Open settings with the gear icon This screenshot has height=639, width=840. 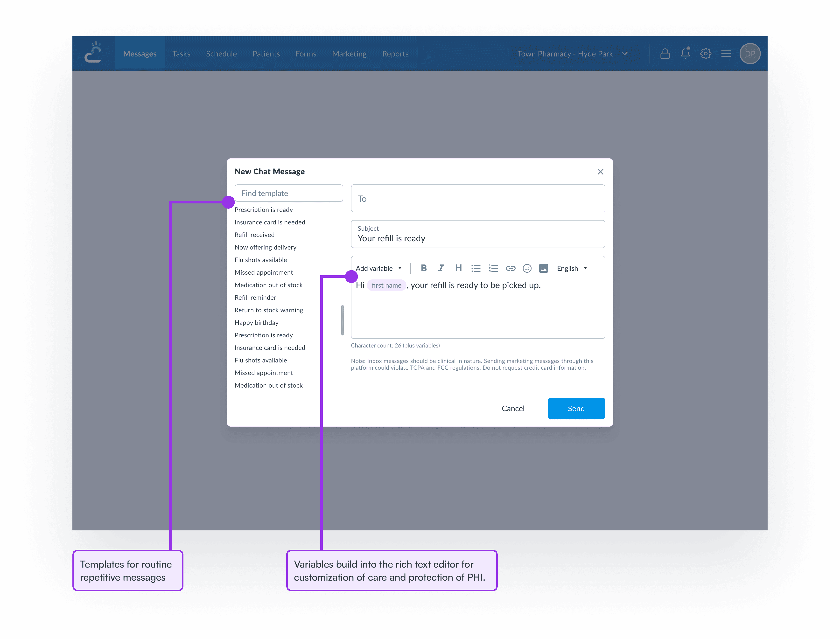pyautogui.click(x=706, y=53)
